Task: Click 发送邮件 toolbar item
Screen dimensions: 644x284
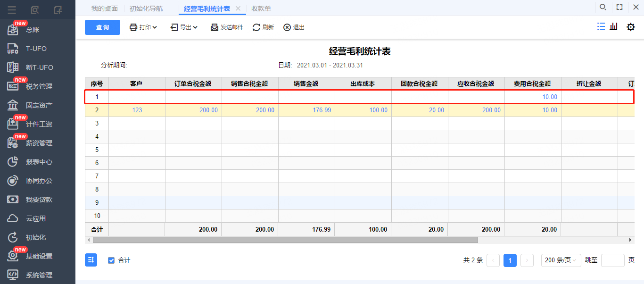Action: (227, 27)
